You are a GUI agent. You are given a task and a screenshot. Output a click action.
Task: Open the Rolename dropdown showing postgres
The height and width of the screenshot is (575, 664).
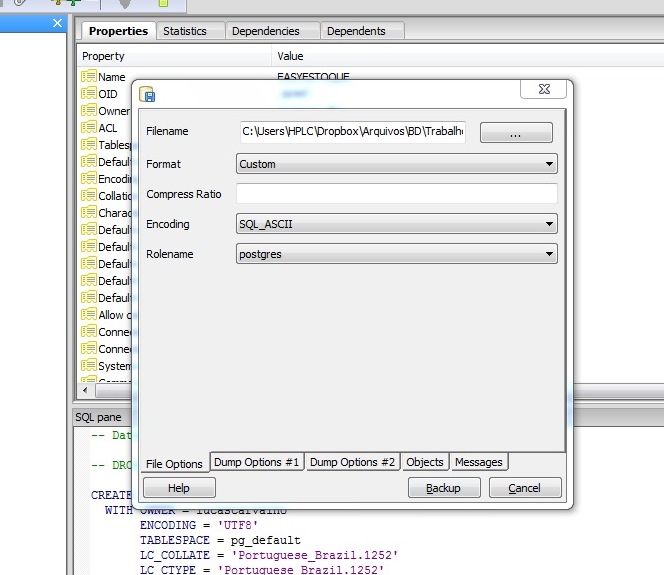[397, 254]
